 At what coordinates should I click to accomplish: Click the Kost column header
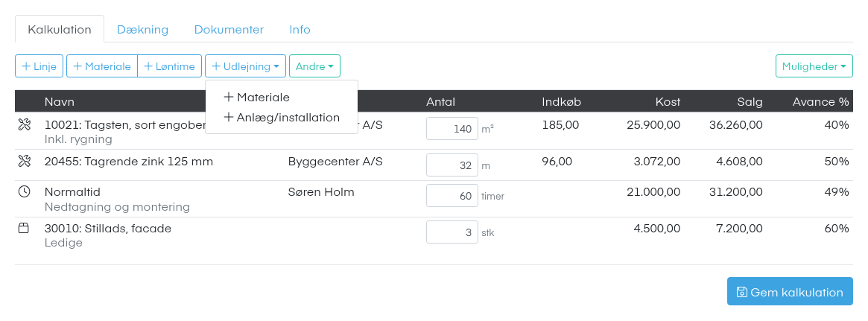coord(668,102)
